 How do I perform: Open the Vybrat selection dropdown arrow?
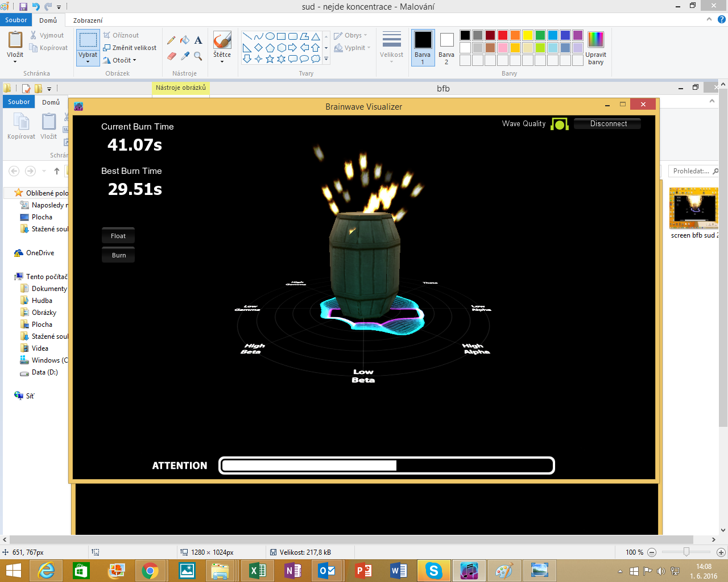pos(88,61)
